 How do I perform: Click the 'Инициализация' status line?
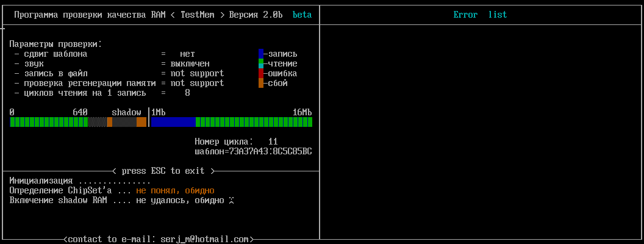[x=80, y=181]
